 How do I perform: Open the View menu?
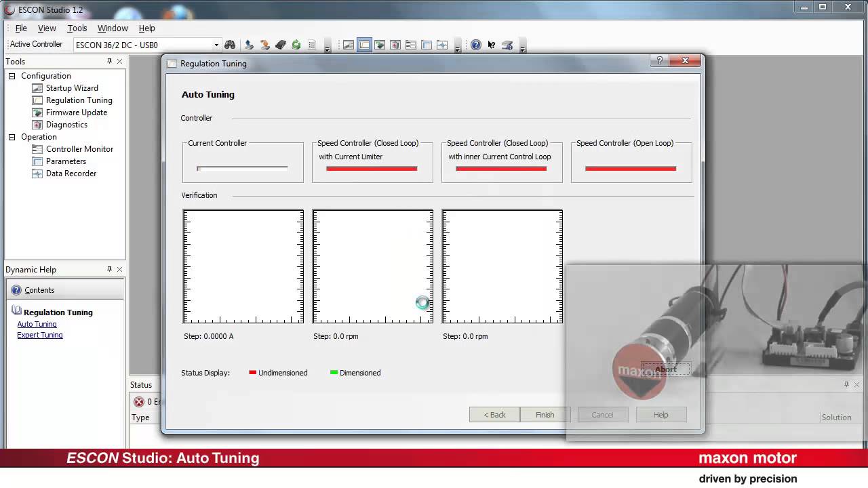(47, 28)
